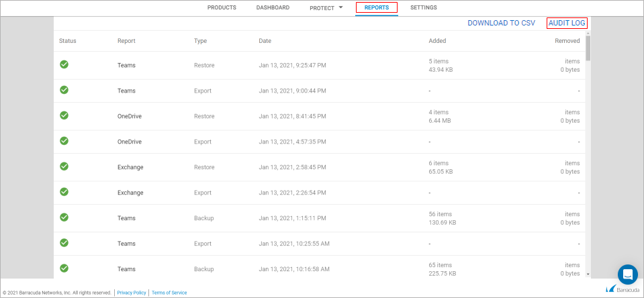Select Teams report dated 1:15:11 PM
Image resolution: width=644 pixels, height=298 pixels.
tap(126, 218)
